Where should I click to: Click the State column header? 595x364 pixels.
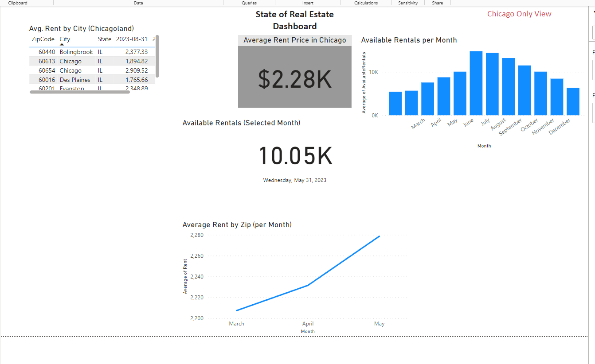pyautogui.click(x=104, y=39)
